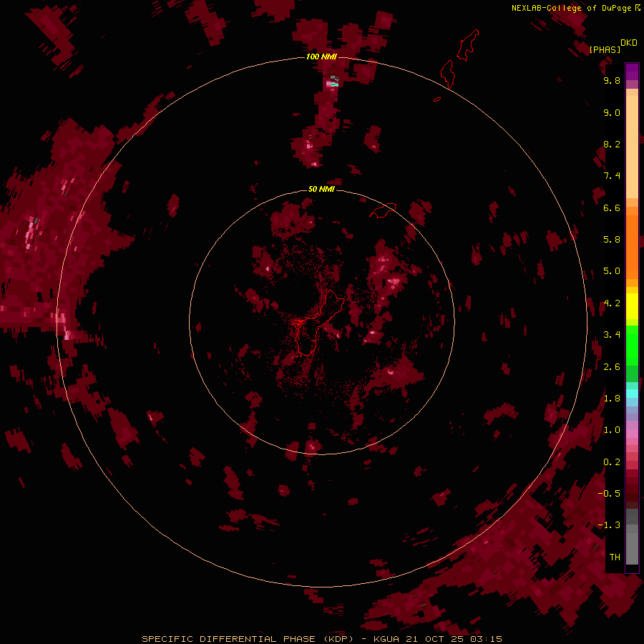
Task: Click the Guam island outline at radar center
Action: (x=318, y=323)
